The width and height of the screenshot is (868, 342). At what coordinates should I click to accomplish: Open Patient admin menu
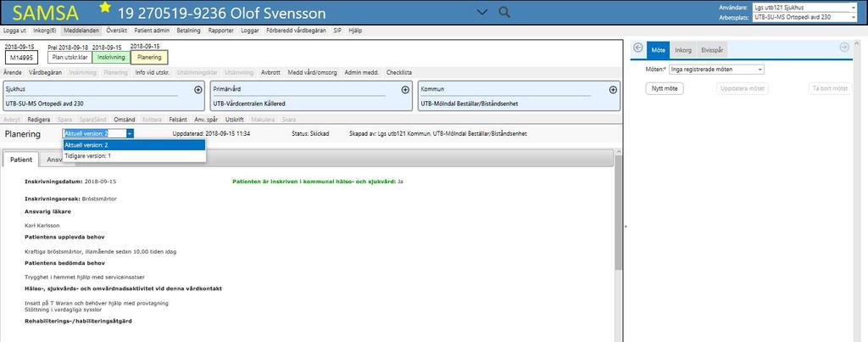click(x=152, y=31)
